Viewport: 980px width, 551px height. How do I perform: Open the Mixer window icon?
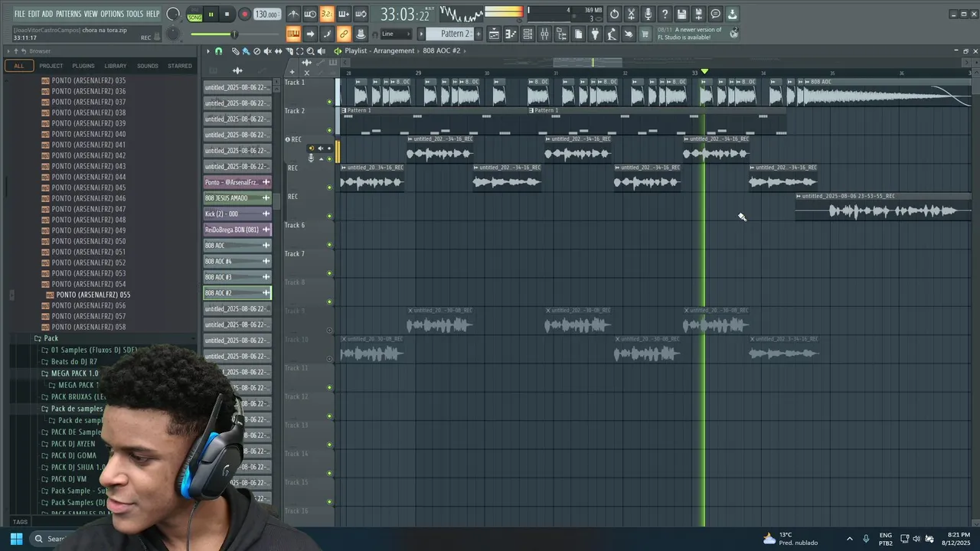click(x=544, y=34)
